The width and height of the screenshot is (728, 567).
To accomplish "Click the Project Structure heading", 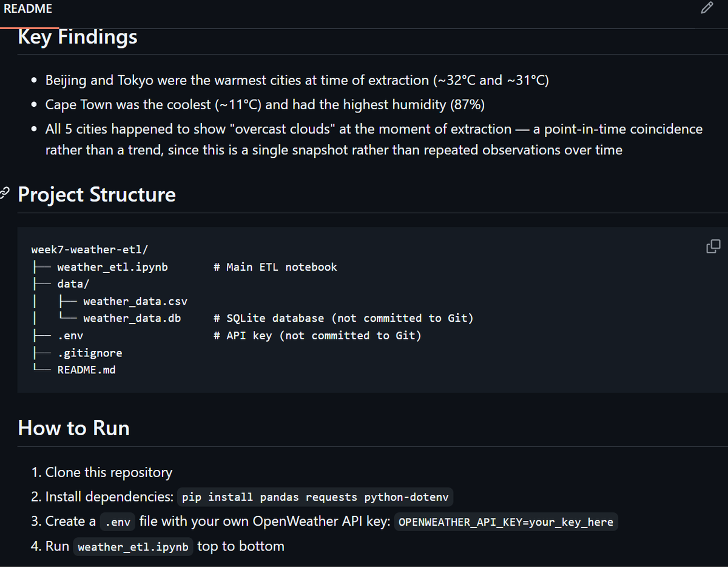I will [97, 194].
